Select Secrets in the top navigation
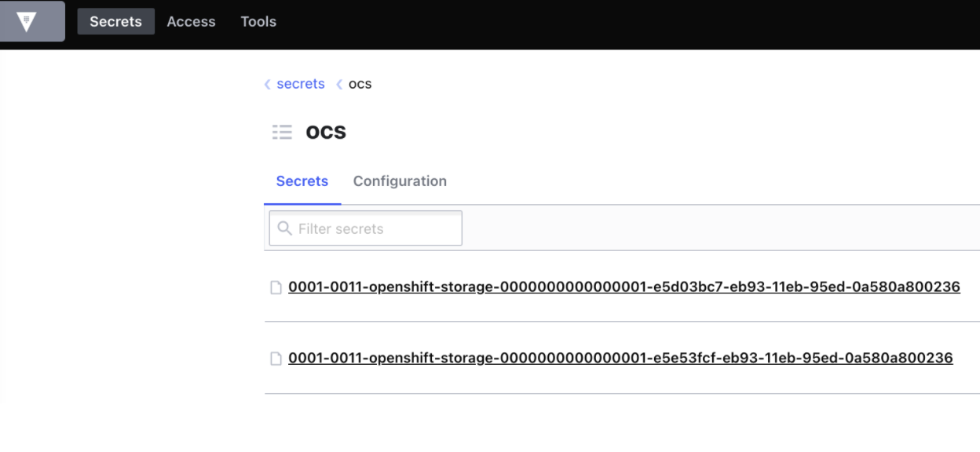 pos(115,21)
